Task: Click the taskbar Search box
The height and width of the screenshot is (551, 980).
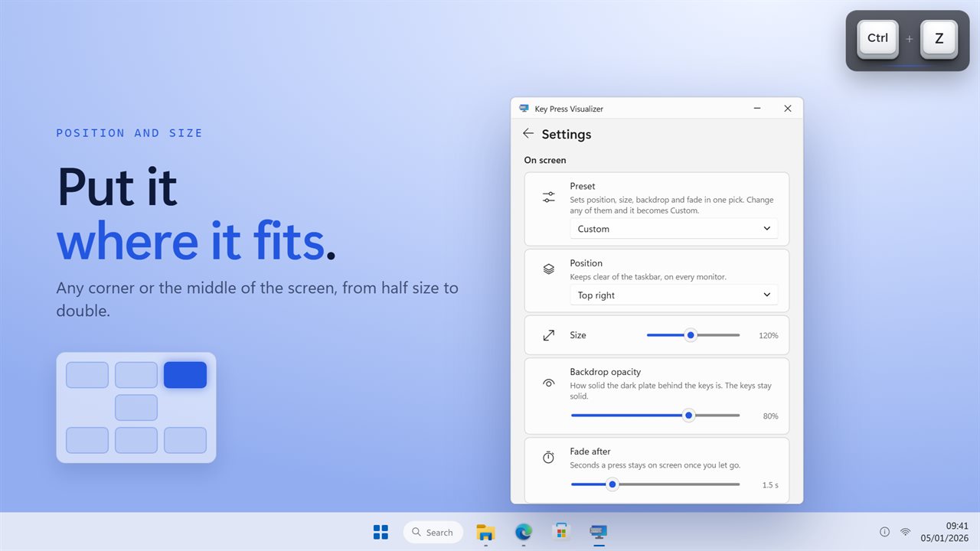Action: tap(433, 532)
